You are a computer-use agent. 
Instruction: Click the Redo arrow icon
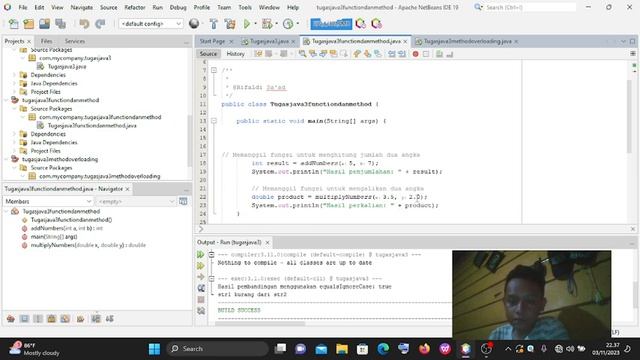(x=100, y=24)
